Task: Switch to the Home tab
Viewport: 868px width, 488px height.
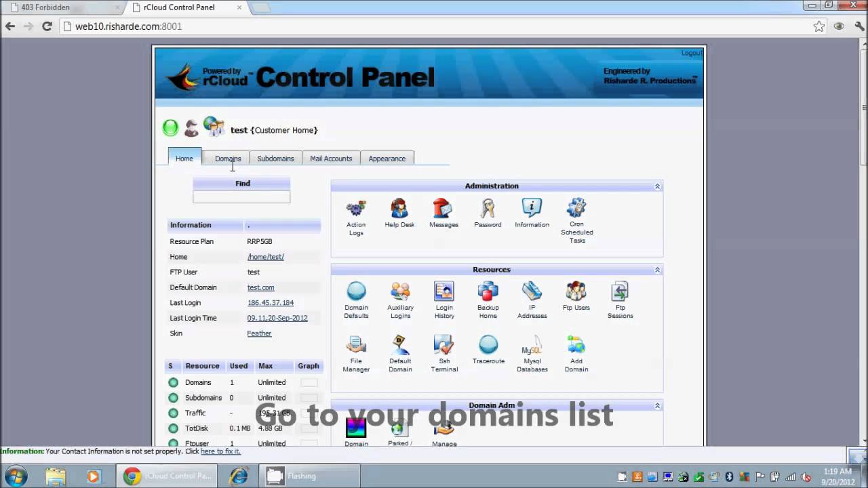Action: pos(184,158)
